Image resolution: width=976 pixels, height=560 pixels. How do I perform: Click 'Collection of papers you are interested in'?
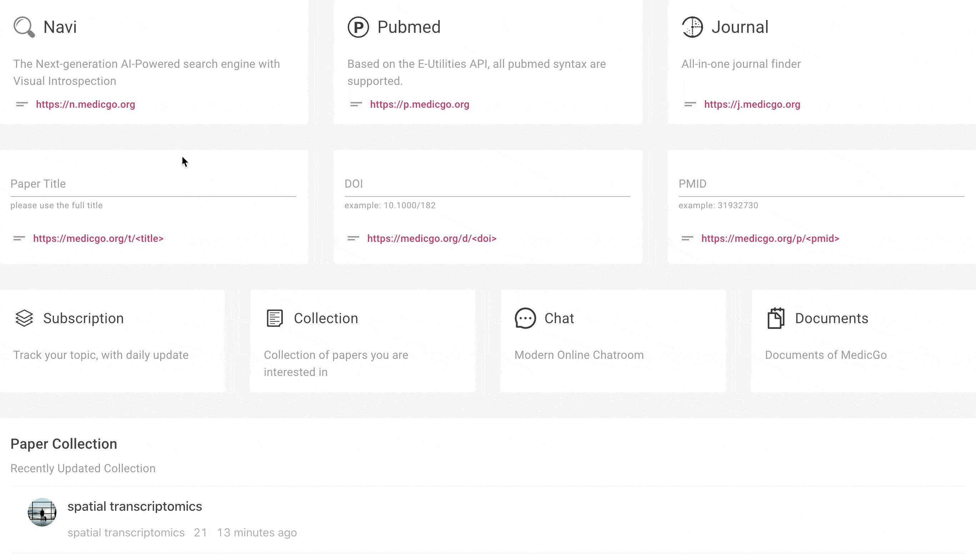coord(336,363)
